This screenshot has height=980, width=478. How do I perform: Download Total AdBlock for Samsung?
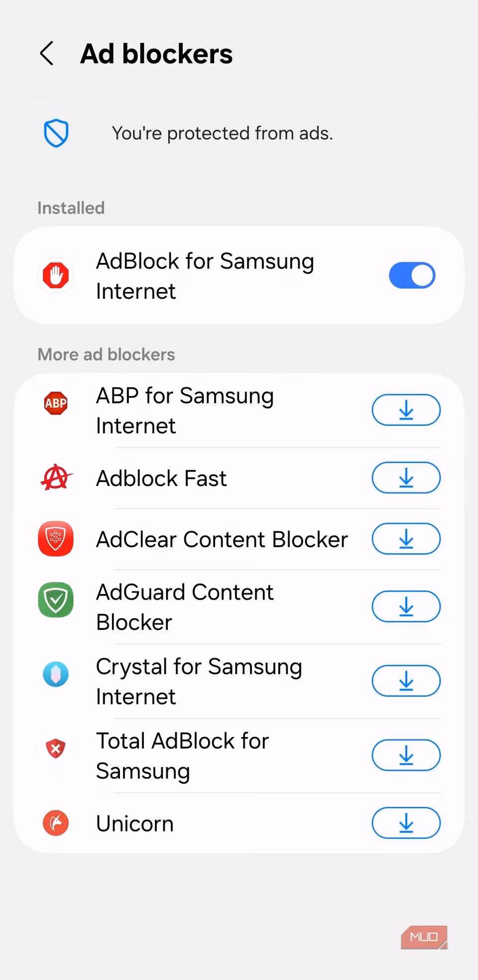coord(406,755)
